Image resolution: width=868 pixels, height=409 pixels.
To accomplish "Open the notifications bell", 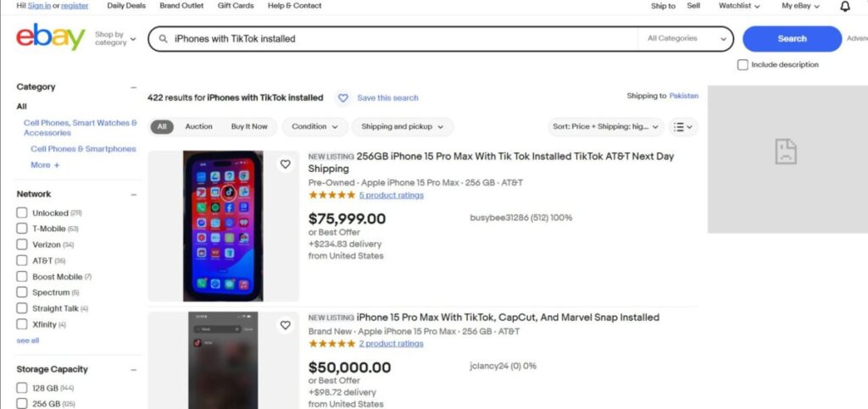I will pos(844,6).
